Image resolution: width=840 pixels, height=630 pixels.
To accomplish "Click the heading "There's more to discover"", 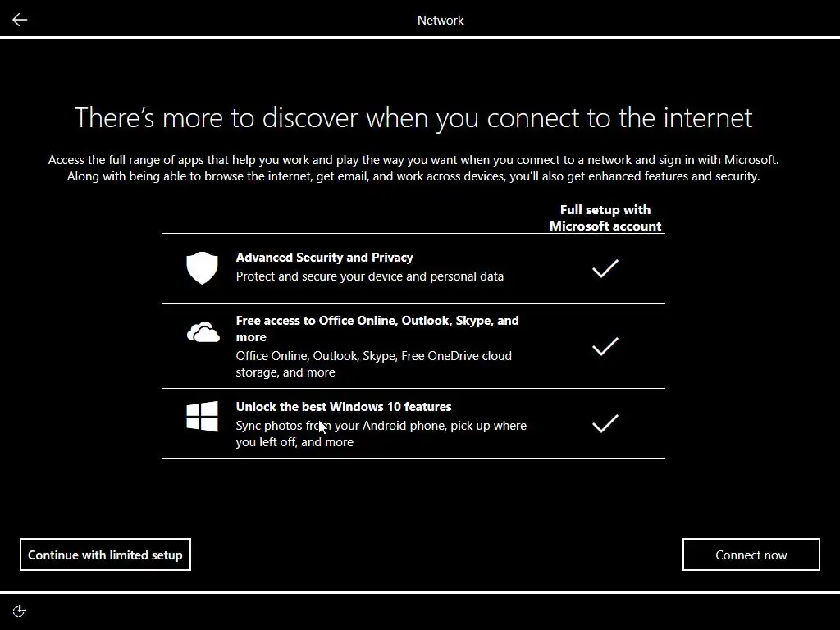I will [413, 118].
